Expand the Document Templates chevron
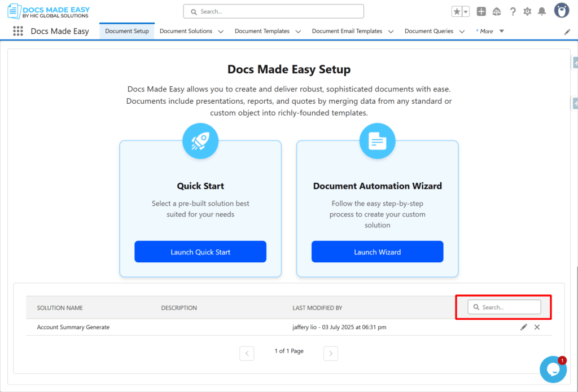 coord(298,32)
